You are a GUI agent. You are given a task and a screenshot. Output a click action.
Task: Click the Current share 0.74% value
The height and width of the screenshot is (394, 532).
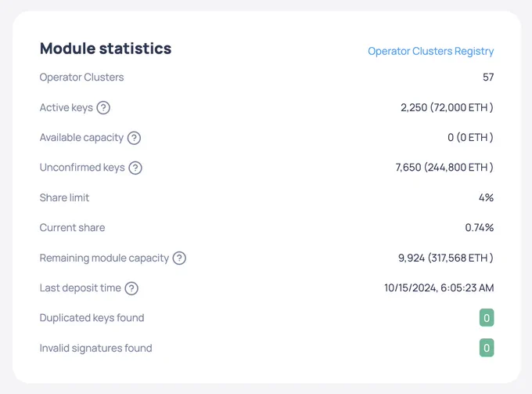coord(479,228)
